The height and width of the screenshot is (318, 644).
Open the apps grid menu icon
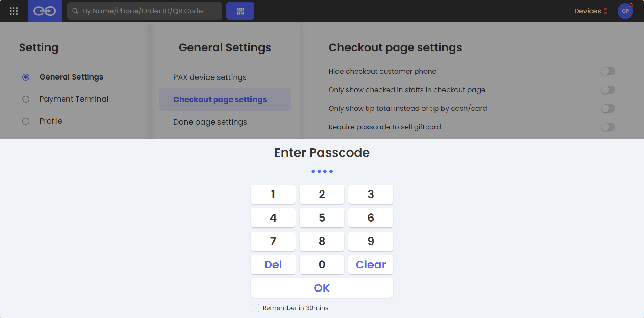(x=14, y=11)
